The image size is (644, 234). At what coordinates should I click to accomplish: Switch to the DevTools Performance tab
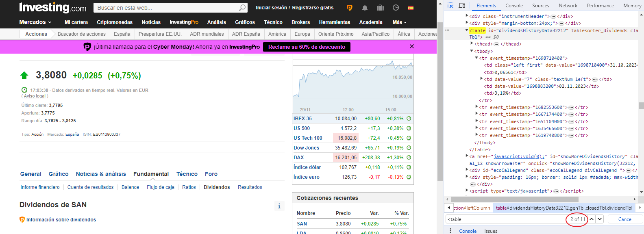(x=600, y=6)
